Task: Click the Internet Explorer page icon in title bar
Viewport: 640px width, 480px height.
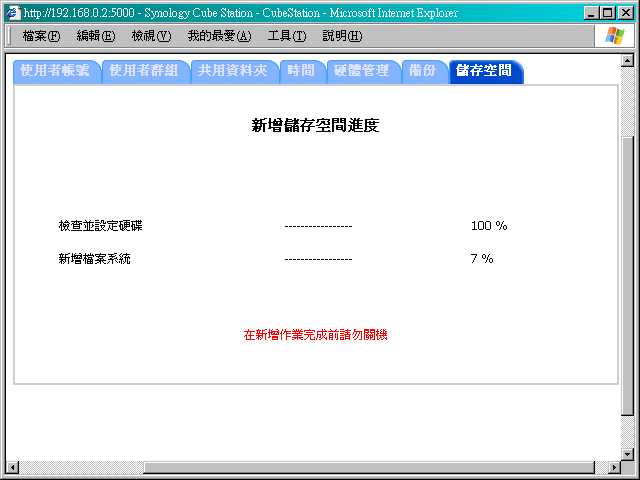Action: (13, 13)
